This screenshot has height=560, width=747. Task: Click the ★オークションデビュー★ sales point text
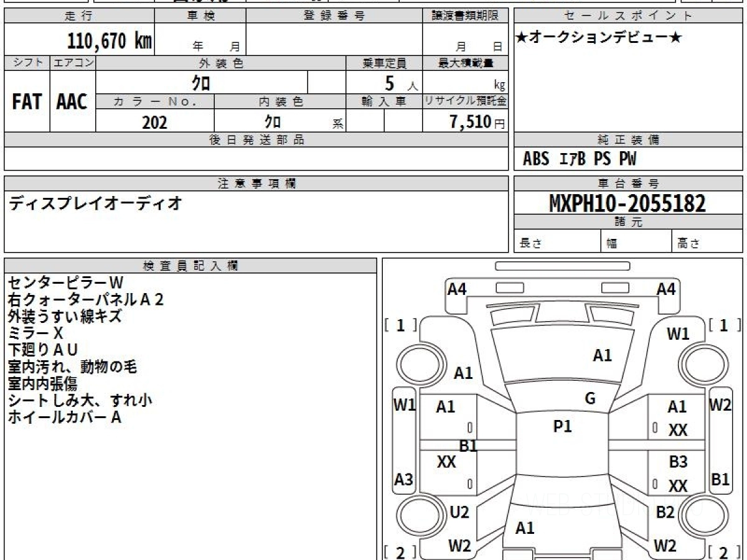[599, 37]
